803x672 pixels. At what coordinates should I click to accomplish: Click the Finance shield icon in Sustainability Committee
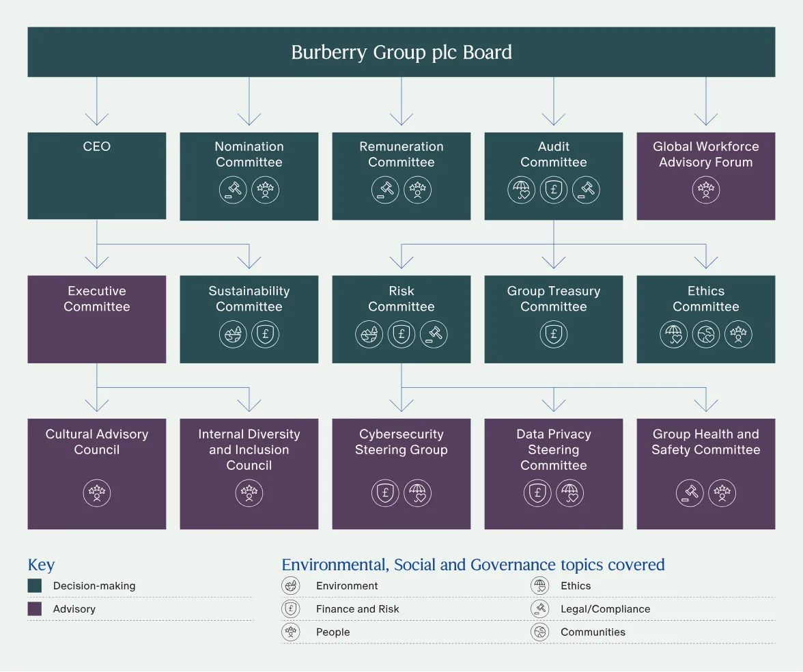coord(265,334)
